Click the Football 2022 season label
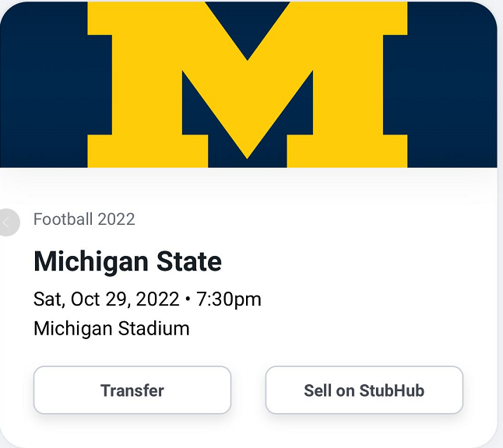The height and width of the screenshot is (448, 503). click(84, 219)
